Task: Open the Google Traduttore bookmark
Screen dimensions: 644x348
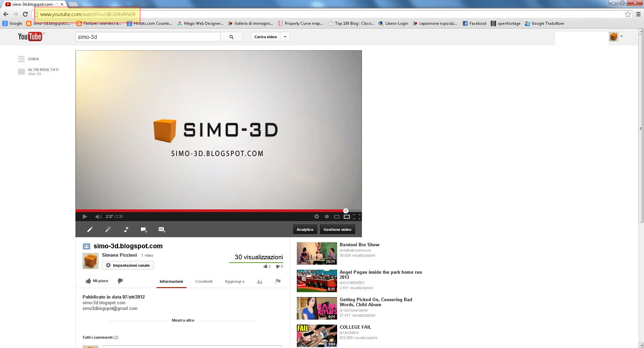Action: coord(545,23)
